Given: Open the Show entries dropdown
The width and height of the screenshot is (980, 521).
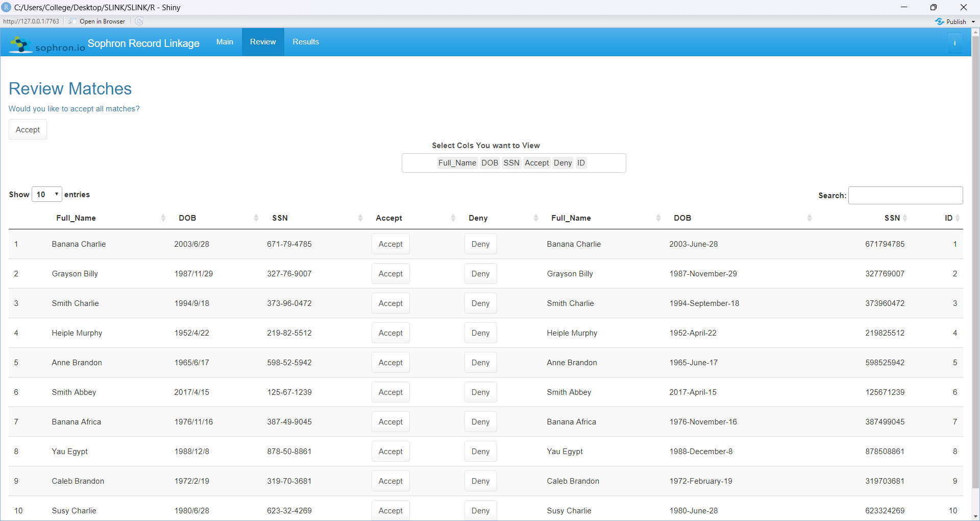Looking at the screenshot, I should click(46, 194).
